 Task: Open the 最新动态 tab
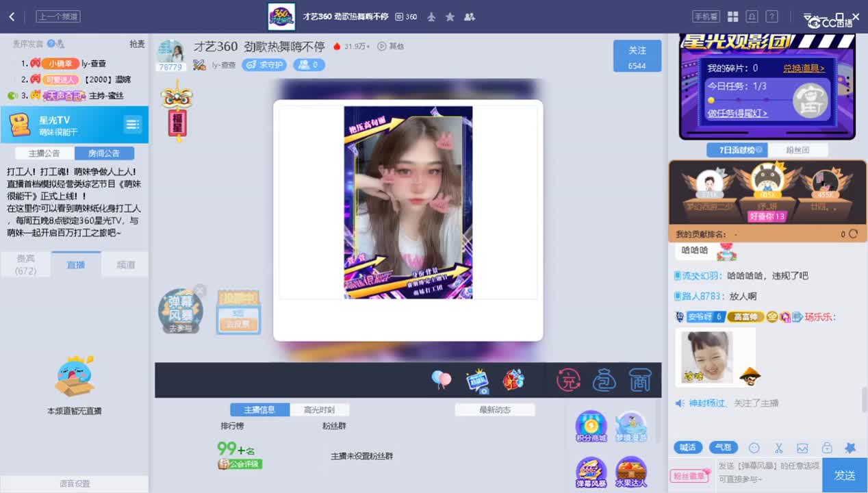495,409
